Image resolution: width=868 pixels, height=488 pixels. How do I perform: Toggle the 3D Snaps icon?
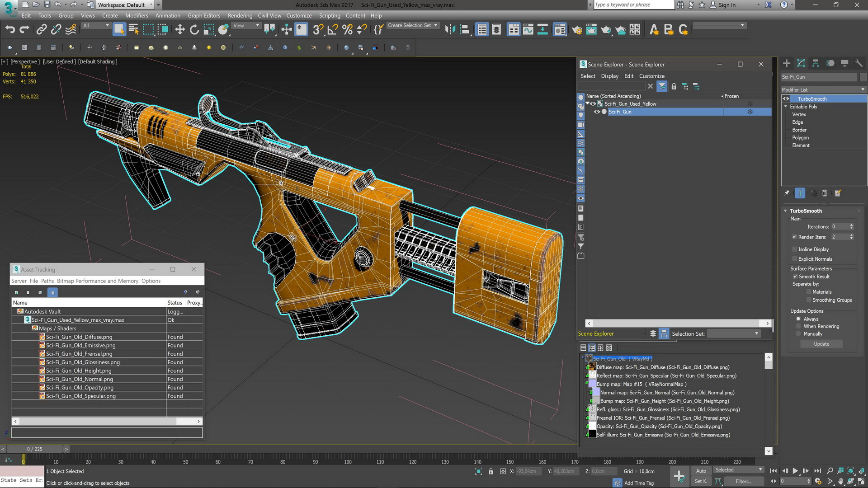coord(318,30)
